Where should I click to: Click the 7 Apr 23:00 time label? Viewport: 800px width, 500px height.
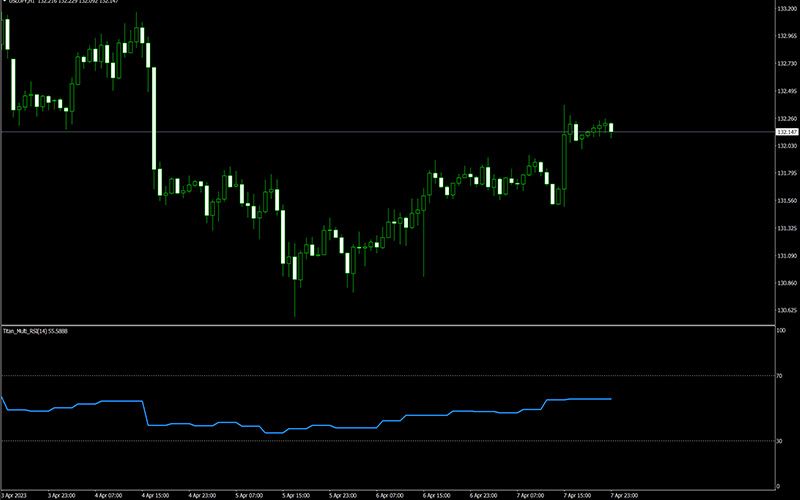(x=625, y=495)
